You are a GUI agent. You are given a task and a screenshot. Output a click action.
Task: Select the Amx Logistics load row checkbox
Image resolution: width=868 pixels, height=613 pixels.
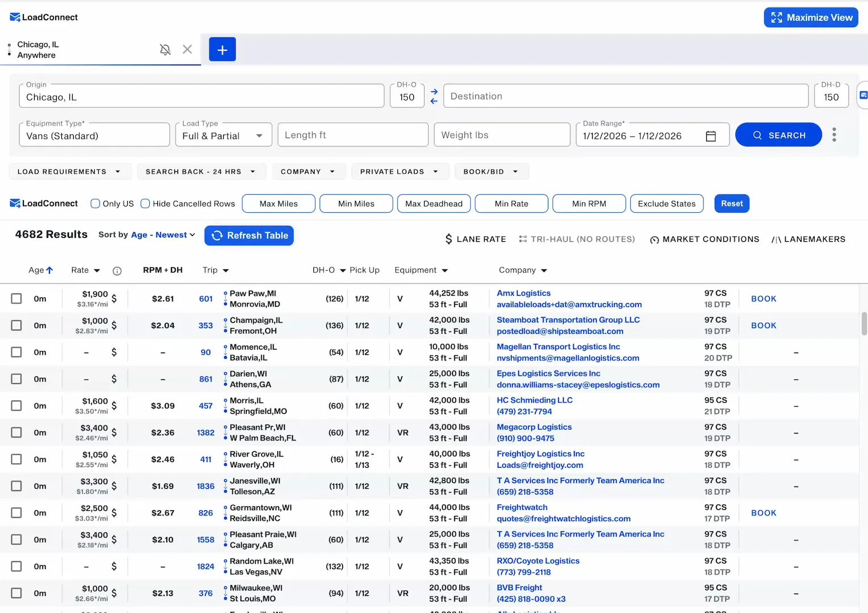(x=16, y=299)
